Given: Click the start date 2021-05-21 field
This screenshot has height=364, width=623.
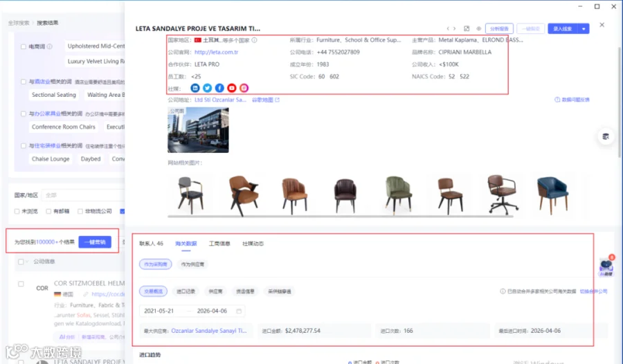Looking at the screenshot, I should point(159,311).
